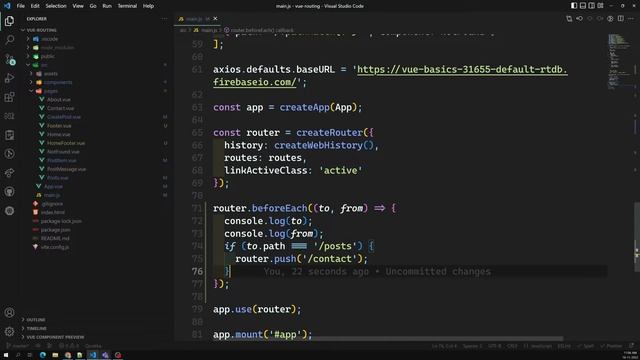
Task: Expand the Vue Component Preview section
Action: coord(55,337)
